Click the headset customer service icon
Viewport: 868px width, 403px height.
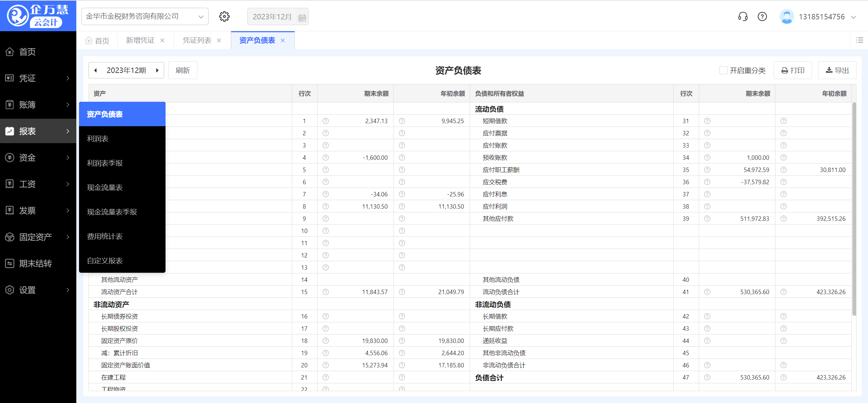742,16
